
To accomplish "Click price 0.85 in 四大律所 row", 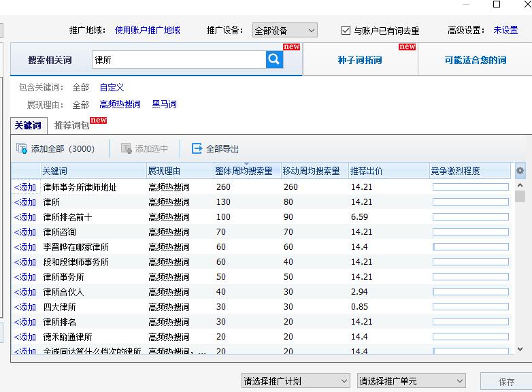I will [x=359, y=306].
